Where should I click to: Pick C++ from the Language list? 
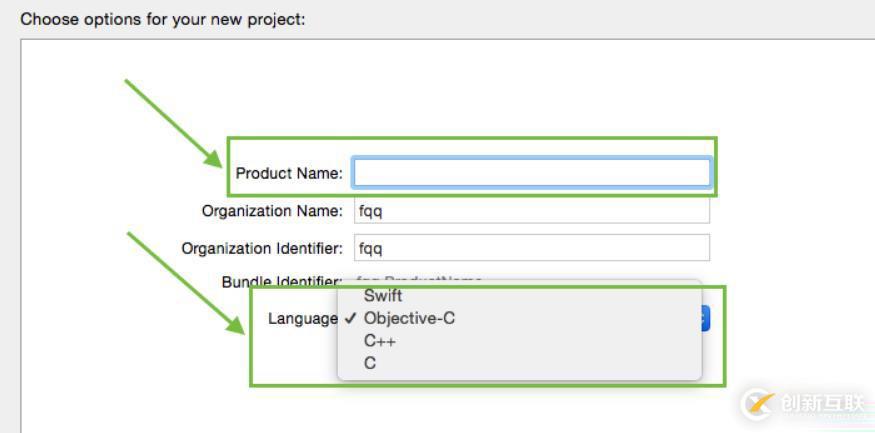[380, 341]
